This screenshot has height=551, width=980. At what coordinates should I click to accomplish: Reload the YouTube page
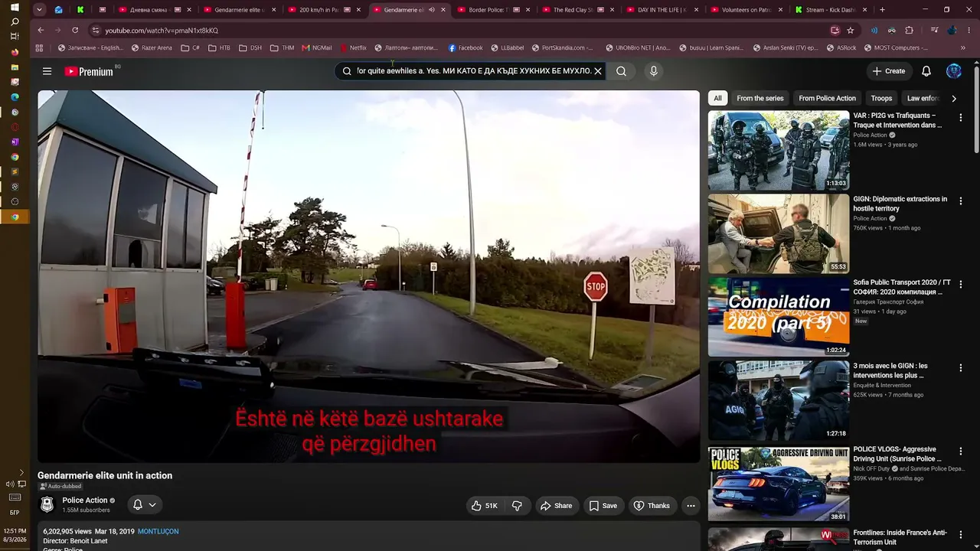(75, 31)
